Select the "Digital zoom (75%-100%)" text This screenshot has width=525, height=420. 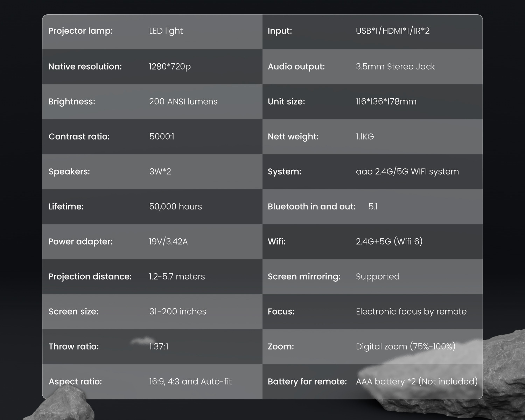coord(406,346)
